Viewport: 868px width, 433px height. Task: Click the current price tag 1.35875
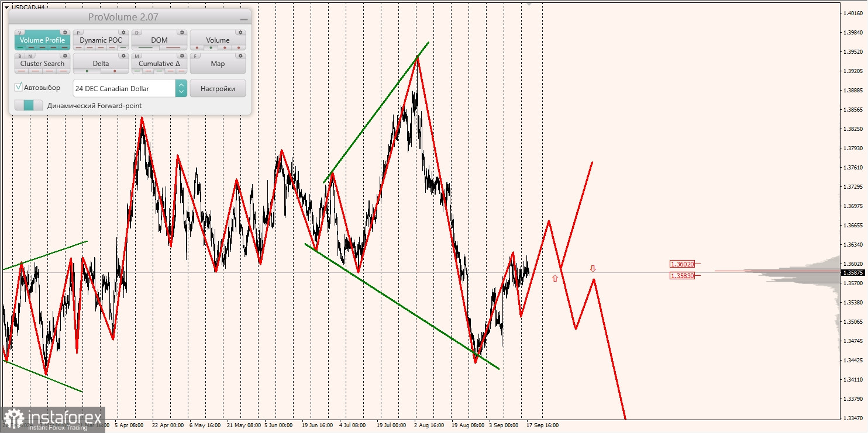click(854, 272)
